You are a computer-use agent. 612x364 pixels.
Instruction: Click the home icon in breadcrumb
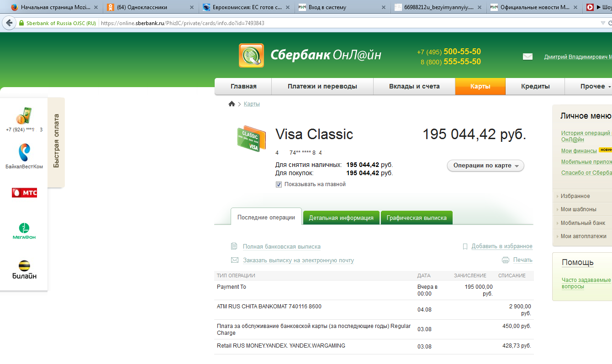coord(232,104)
